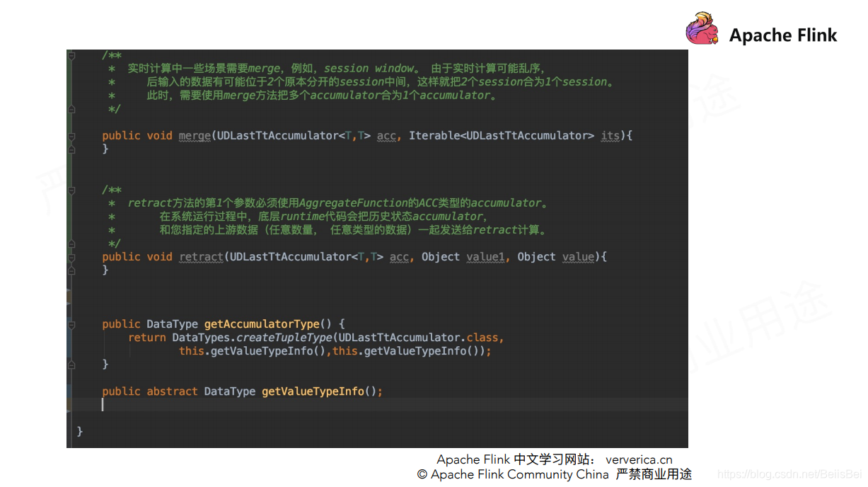Fold the retract Javadoc comment at its opening marker
The height and width of the screenshot is (487, 868).
click(x=71, y=190)
